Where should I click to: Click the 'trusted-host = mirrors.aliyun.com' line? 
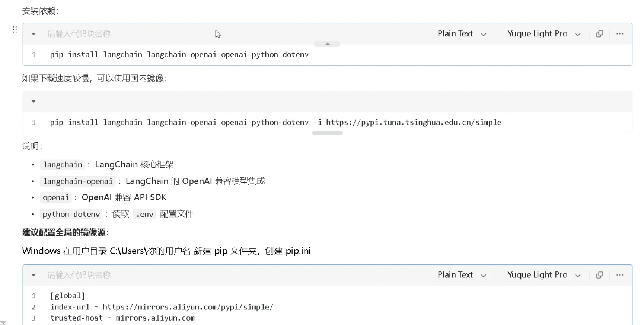click(x=122, y=318)
